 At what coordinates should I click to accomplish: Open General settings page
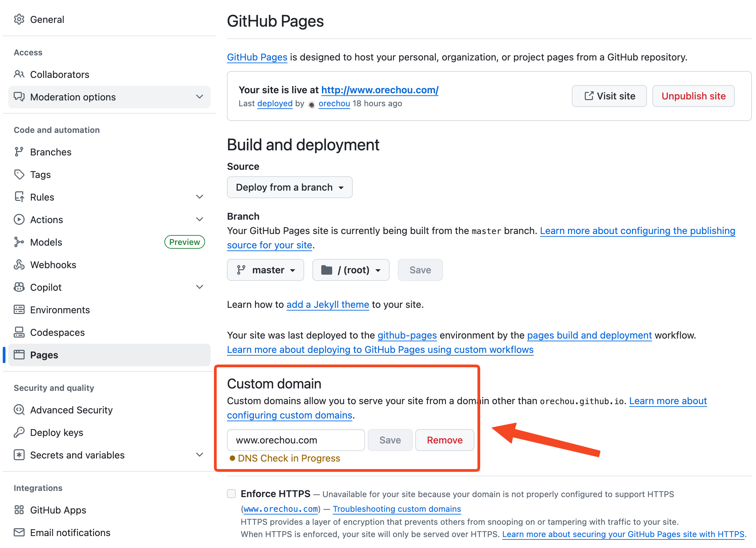tap(109, 19)
